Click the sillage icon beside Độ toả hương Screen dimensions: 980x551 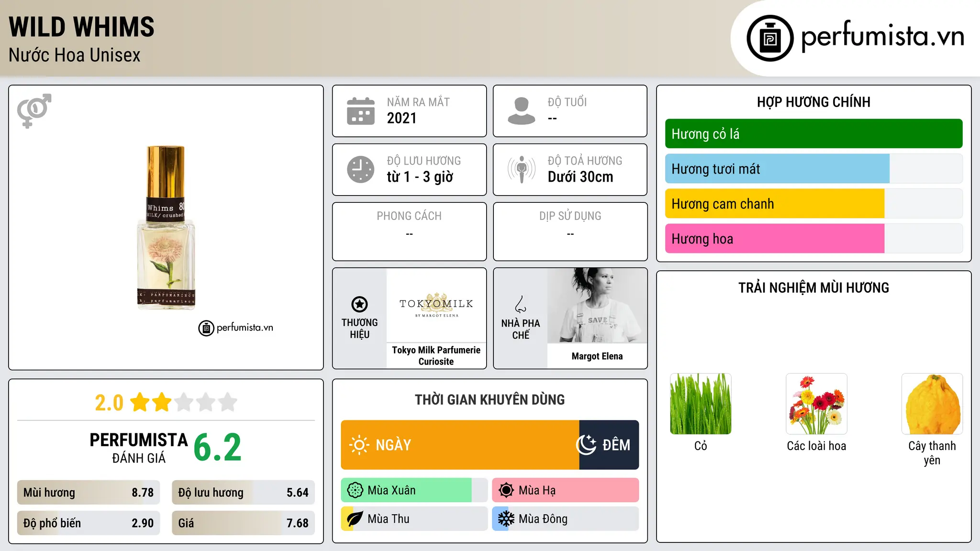click(522, 169)
